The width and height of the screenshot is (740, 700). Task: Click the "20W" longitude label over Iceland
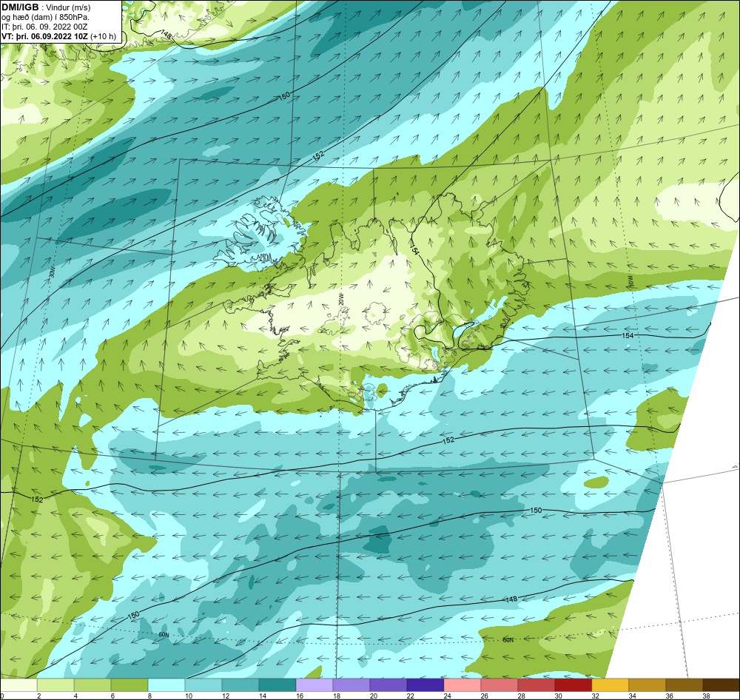[341, 299]
